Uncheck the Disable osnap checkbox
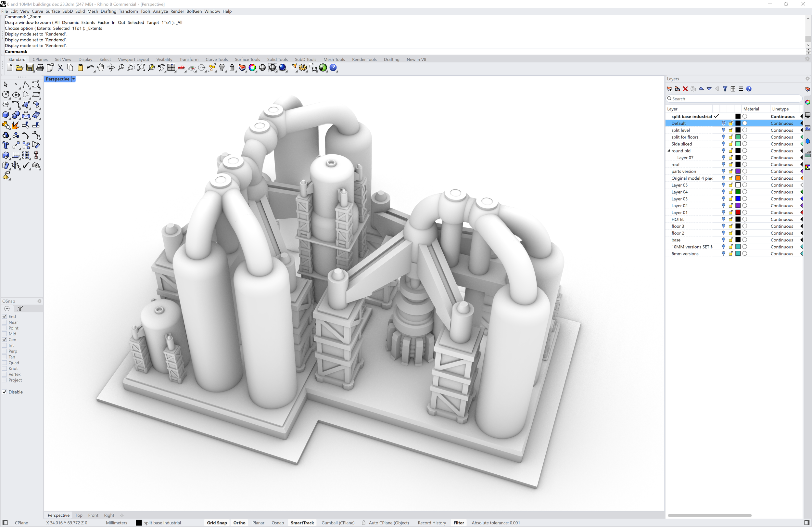 (x=5, y=392)
